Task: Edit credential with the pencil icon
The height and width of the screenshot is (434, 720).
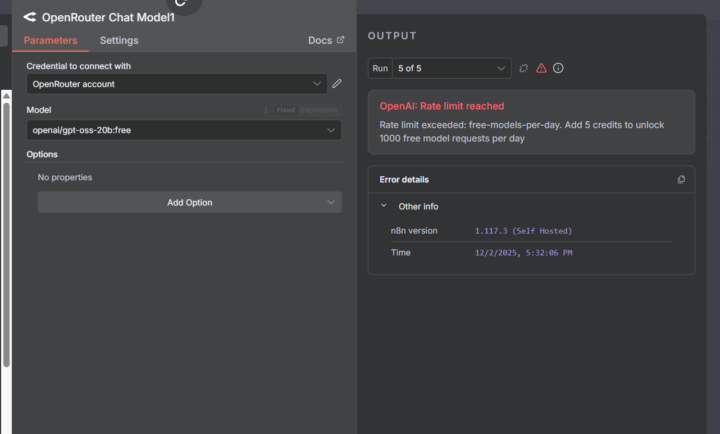Action: [337, 84]
